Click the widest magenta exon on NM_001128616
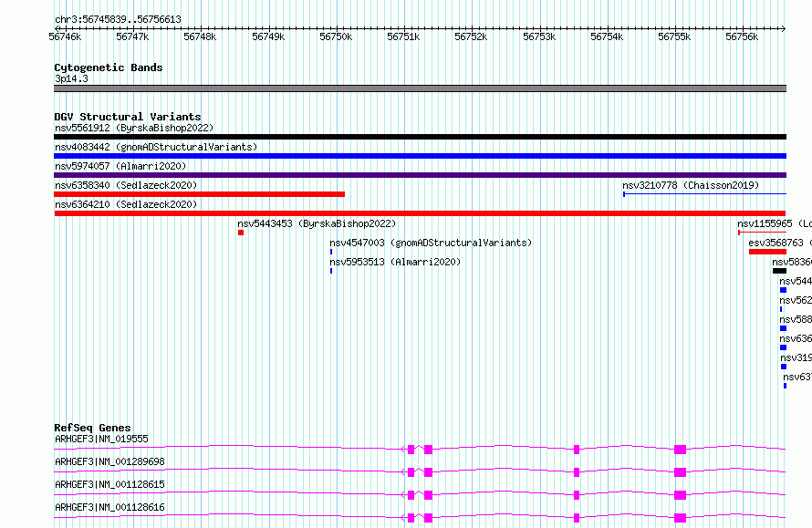Viewport: 812px width, 528px height. (x=680, y=518)
